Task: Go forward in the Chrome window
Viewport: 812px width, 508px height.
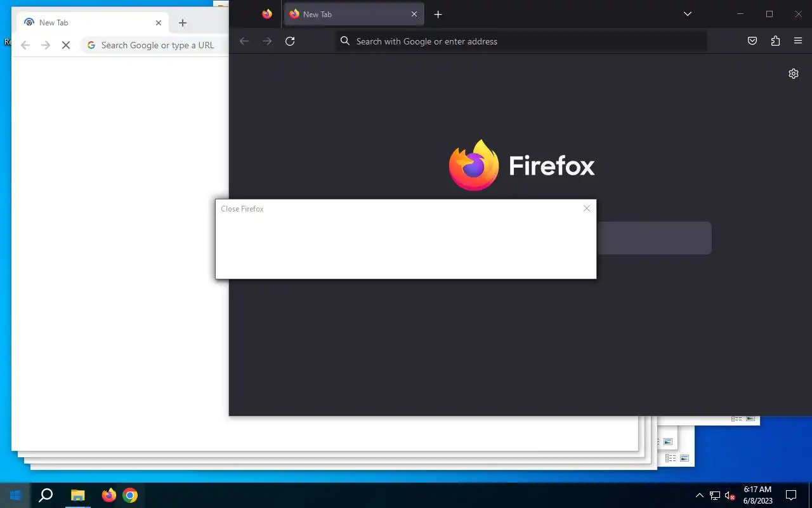Action: [x=46, y=45]
